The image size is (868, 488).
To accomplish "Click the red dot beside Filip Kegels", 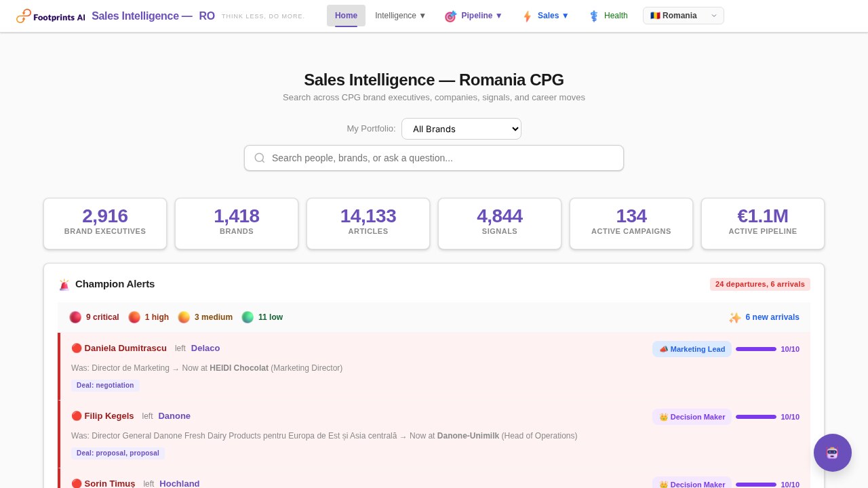I will (x=77, y=416).
